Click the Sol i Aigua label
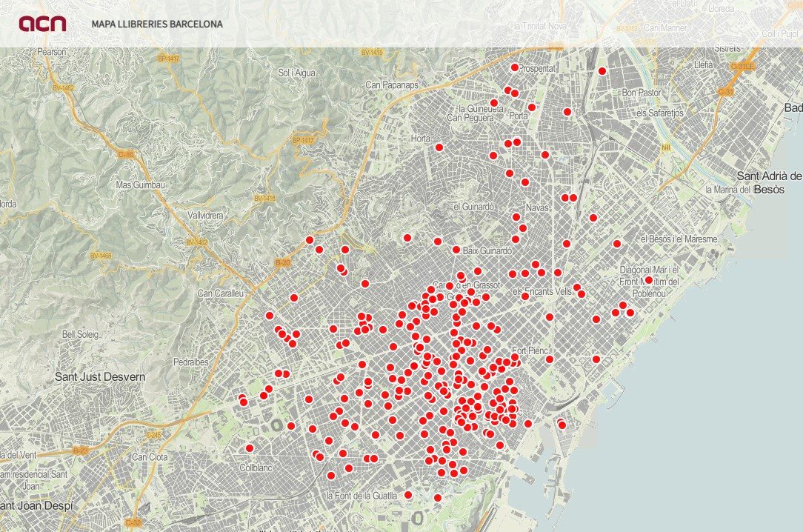The width and height of the screenshot is (803, 532). tap(296, 73)
